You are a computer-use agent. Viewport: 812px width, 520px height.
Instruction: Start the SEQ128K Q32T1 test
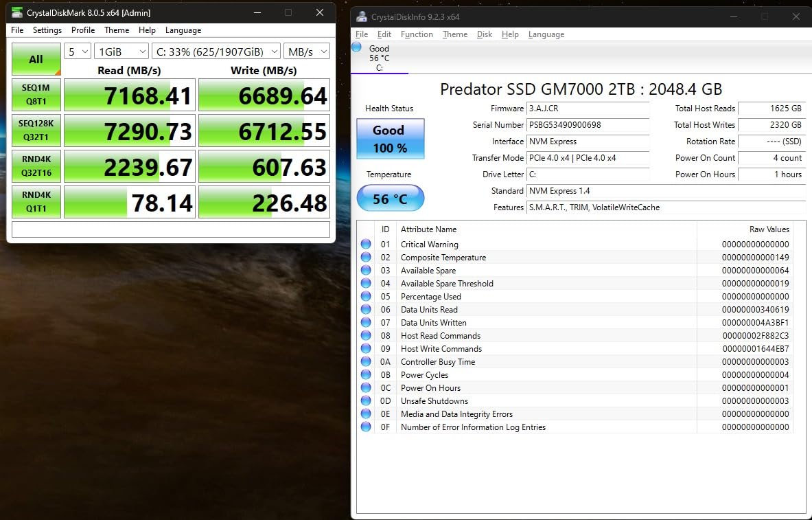coord(36,130)
